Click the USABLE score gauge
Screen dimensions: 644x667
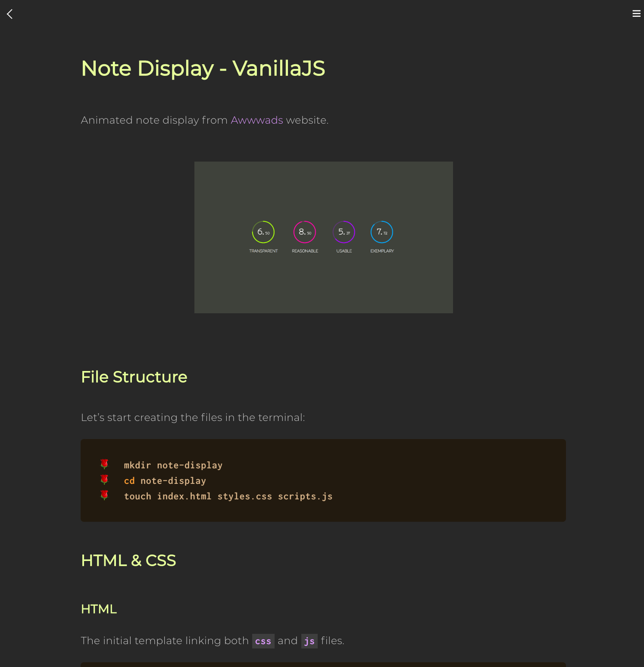(x=344, y=231)
